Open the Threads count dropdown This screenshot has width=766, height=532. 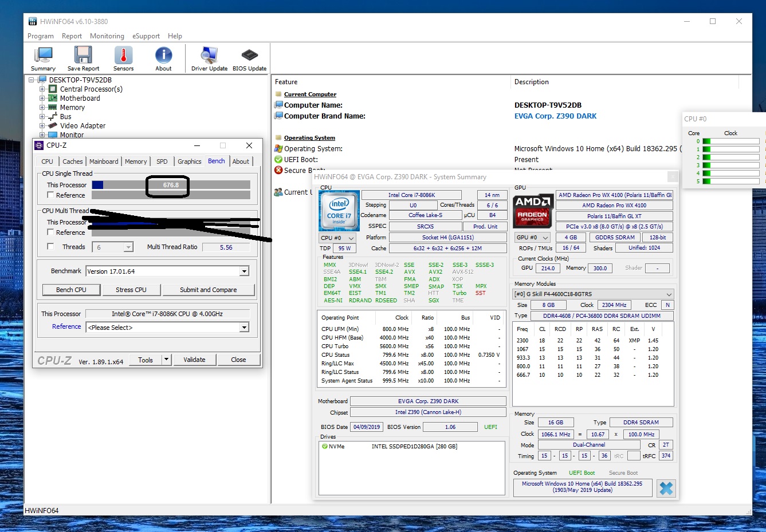tap(128, 247)
